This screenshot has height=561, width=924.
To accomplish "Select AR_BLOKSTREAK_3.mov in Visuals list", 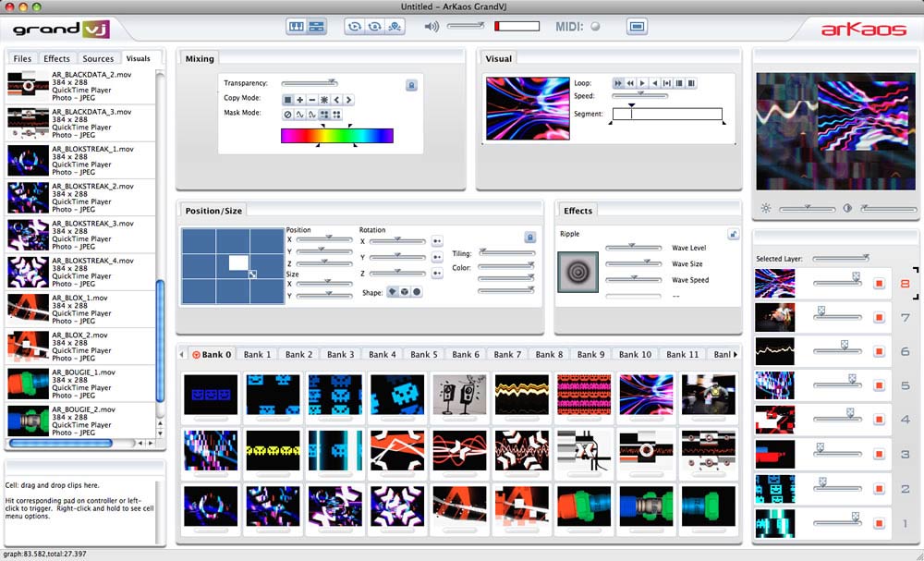I will (81, 235).
